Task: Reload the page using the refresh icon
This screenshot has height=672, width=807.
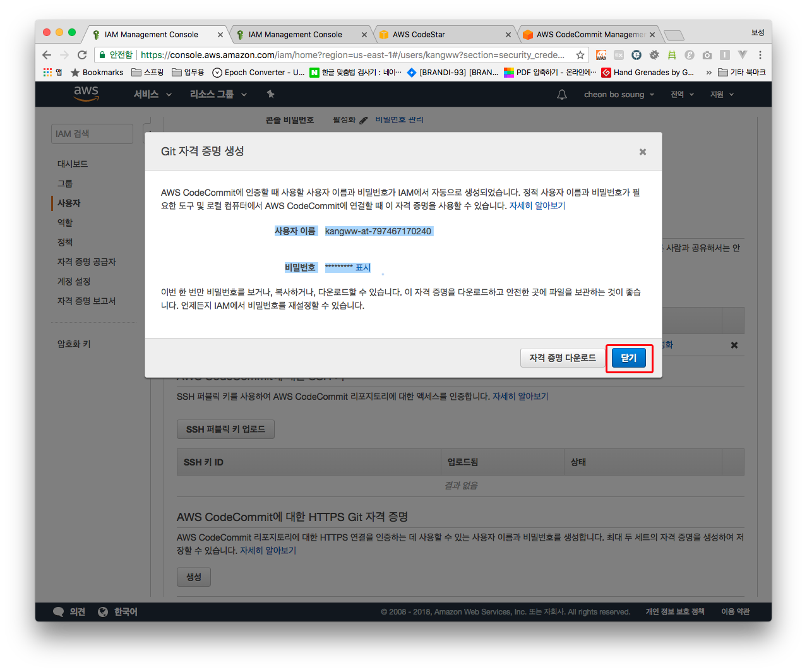Action: tap(82, 55)
